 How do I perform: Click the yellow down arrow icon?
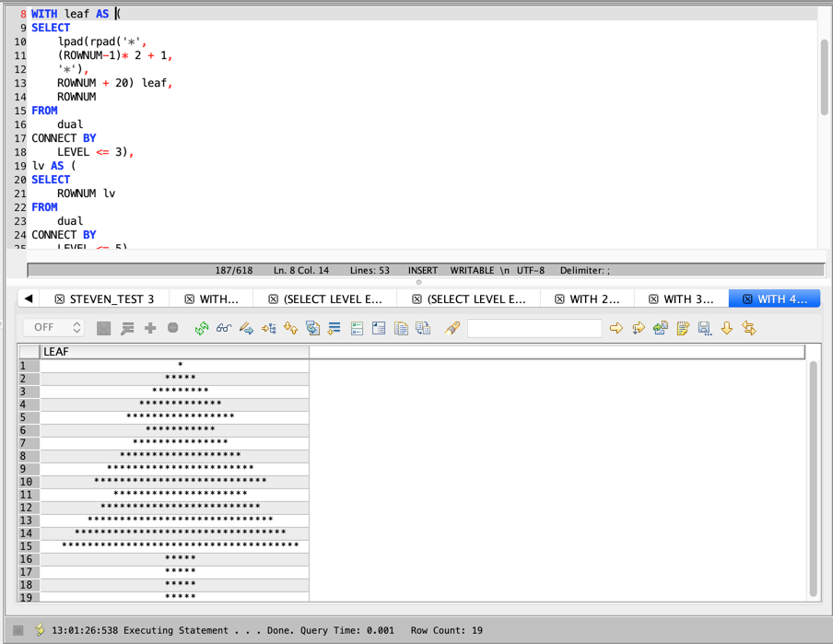pyautogui.click(x=726, y=328)
